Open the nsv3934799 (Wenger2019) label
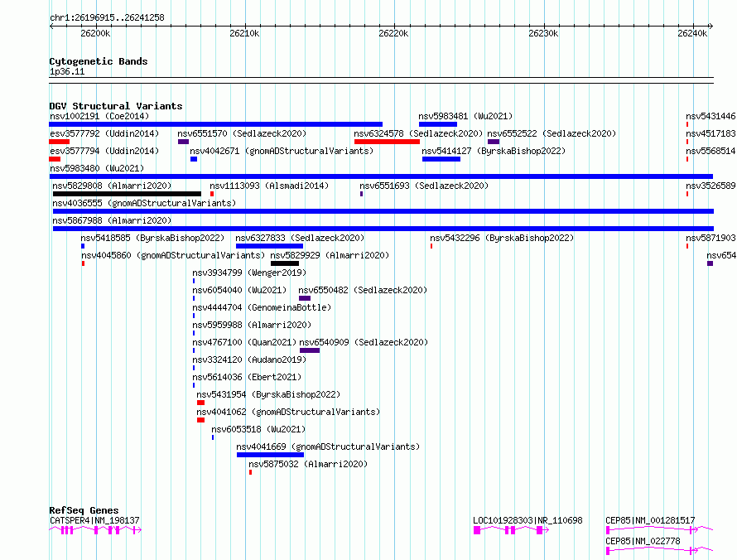 tap(249, 273)
